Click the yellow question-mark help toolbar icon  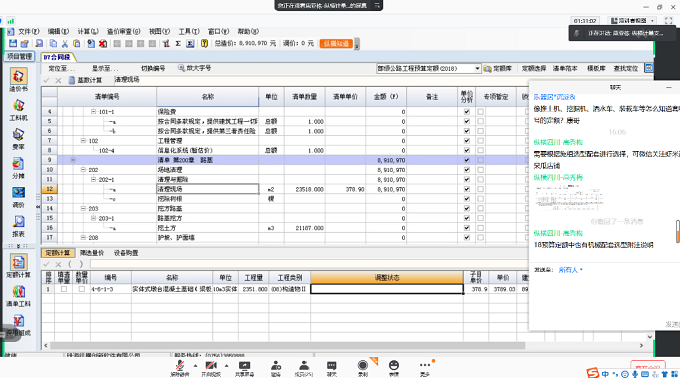tap(204, 43)
